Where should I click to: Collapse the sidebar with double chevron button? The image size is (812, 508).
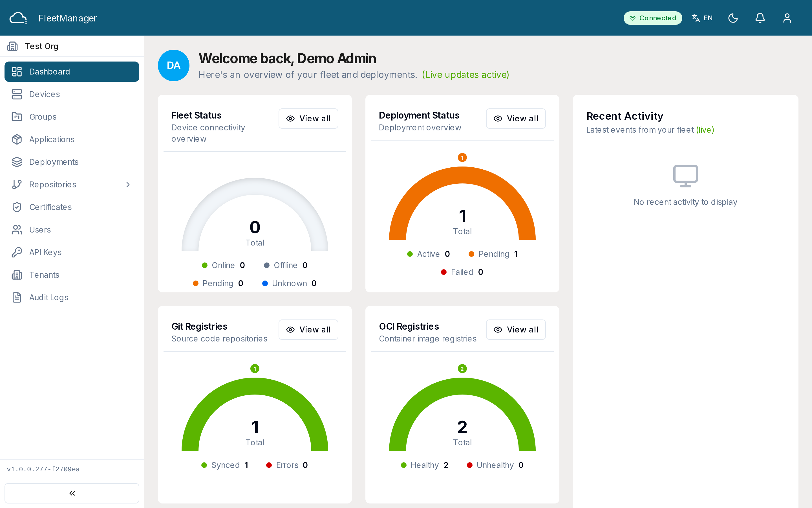click(x=72, y=493)
